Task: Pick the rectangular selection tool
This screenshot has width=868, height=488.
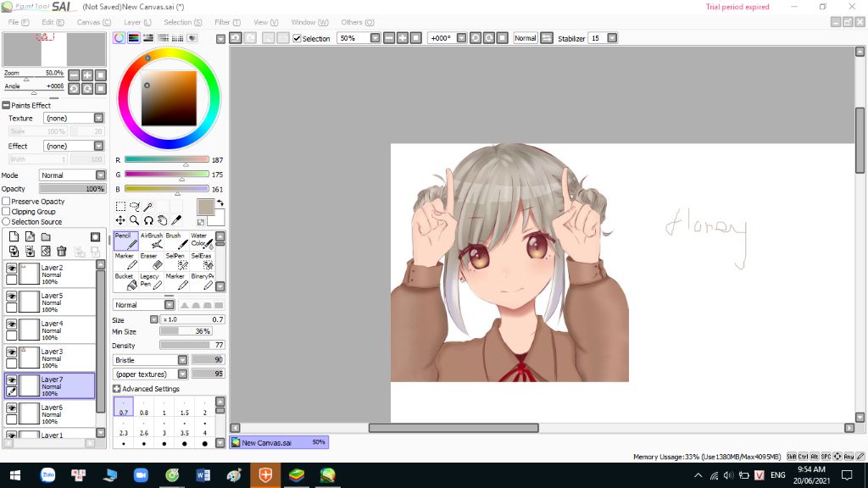Action: pyautogui.click(x=120, y=207)
